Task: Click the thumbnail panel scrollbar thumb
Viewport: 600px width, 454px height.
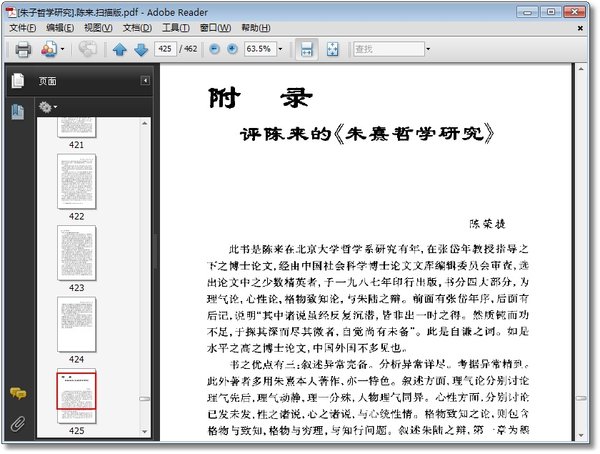Action: (x=145, y=399)
